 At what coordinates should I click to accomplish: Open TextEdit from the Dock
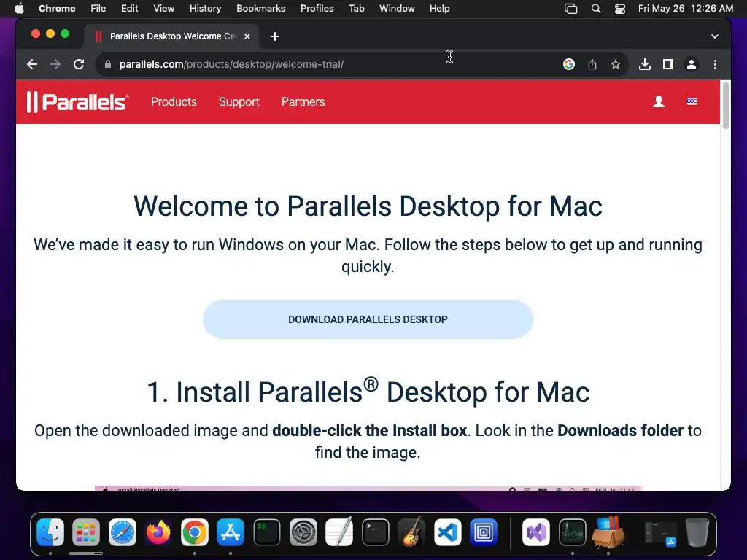coord(339,532)
